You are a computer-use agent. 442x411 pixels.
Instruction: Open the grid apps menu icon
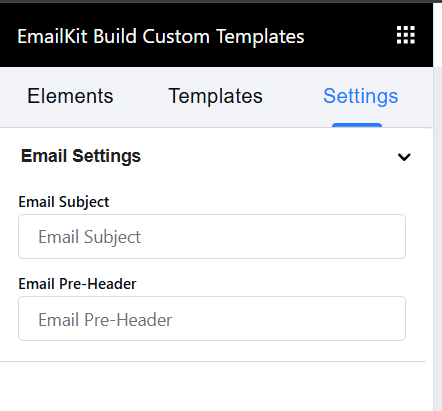click(406, 35)
